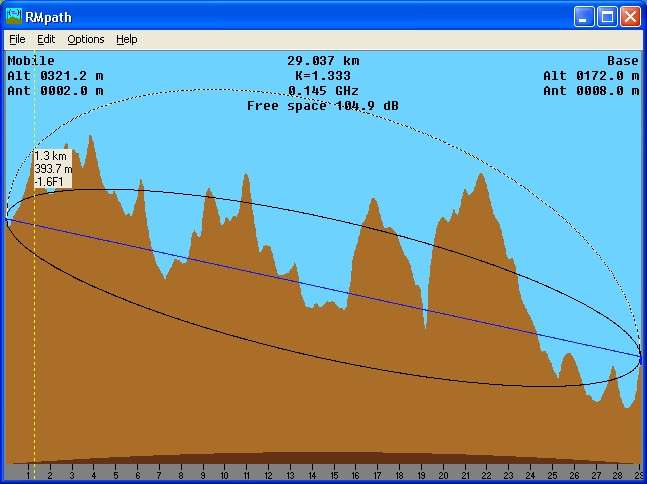Minimize the RMpath window
This screenshot has width=647, height=484.
(x=583, y=17)
